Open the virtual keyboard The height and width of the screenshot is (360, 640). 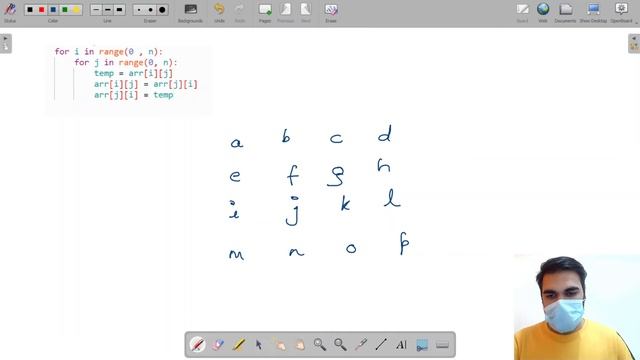point(442,345)
